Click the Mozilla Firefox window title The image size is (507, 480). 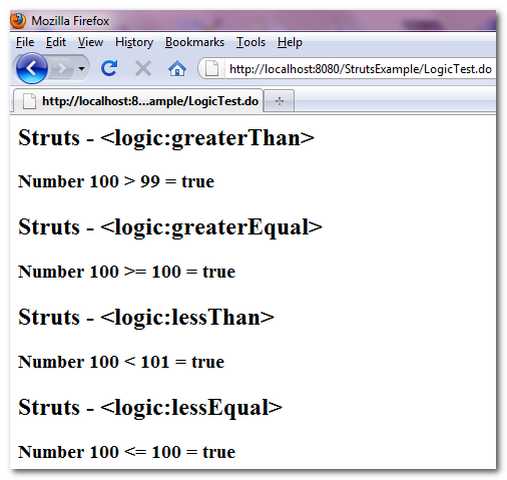tap(70, 21)
